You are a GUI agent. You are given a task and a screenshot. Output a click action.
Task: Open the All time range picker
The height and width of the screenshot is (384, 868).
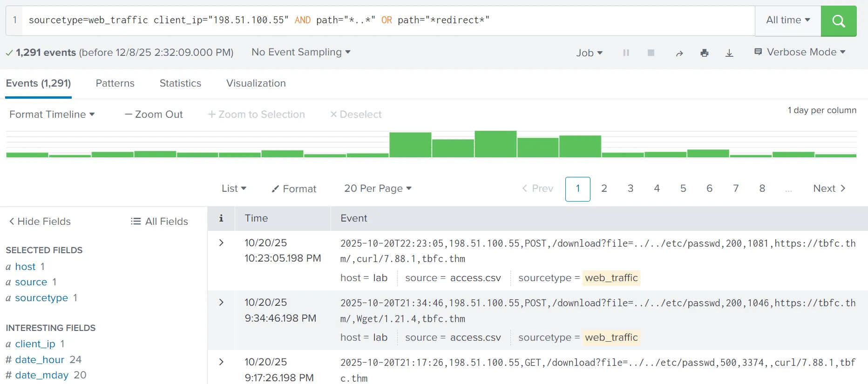(x=788, y=20)
